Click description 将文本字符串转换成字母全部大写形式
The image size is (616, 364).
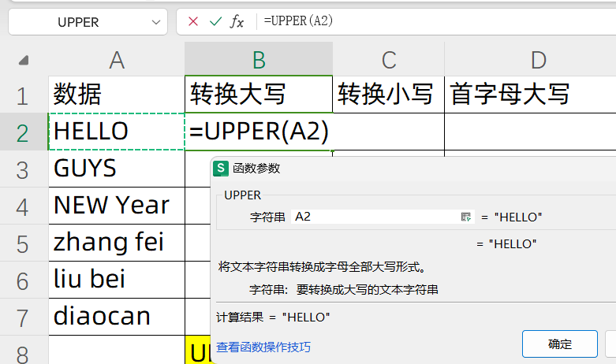322,267
